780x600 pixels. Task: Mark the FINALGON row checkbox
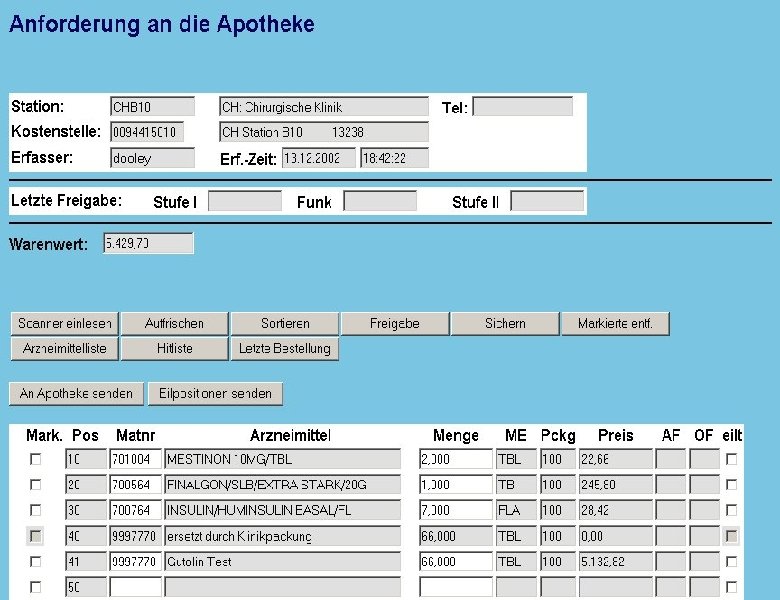pyautogui.click(x=35, y=485)
